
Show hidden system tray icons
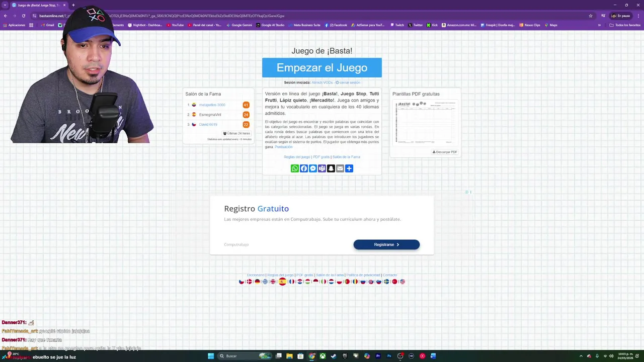click(x=581, y=356)
